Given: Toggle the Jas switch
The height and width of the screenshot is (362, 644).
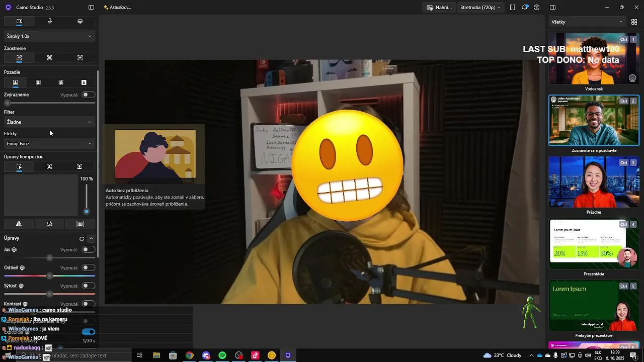Looking at the screenshot, I should coord(88,249).
